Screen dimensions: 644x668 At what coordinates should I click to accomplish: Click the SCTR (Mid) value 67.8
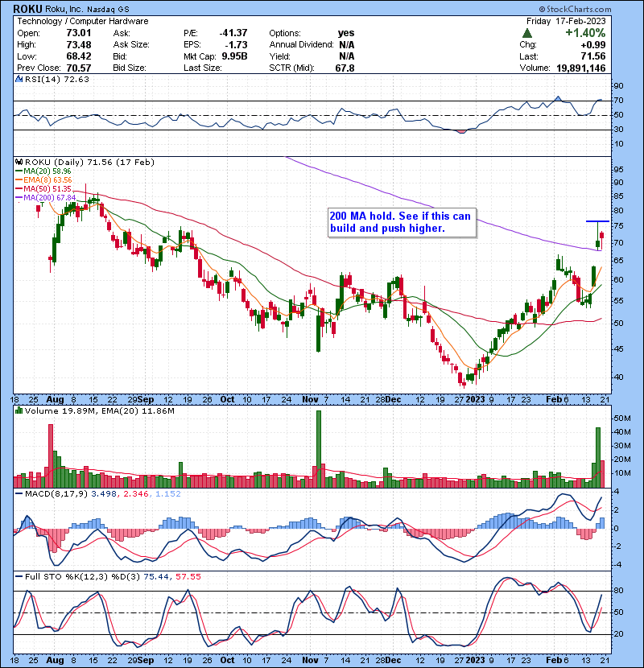pos(345,68)
